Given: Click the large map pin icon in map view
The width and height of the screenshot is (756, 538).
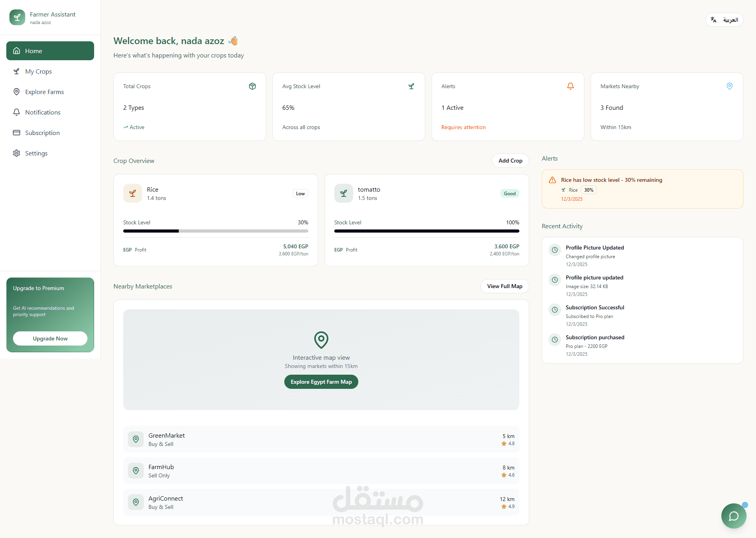Looking at the screenshot, I should click(x=321, y=339).
